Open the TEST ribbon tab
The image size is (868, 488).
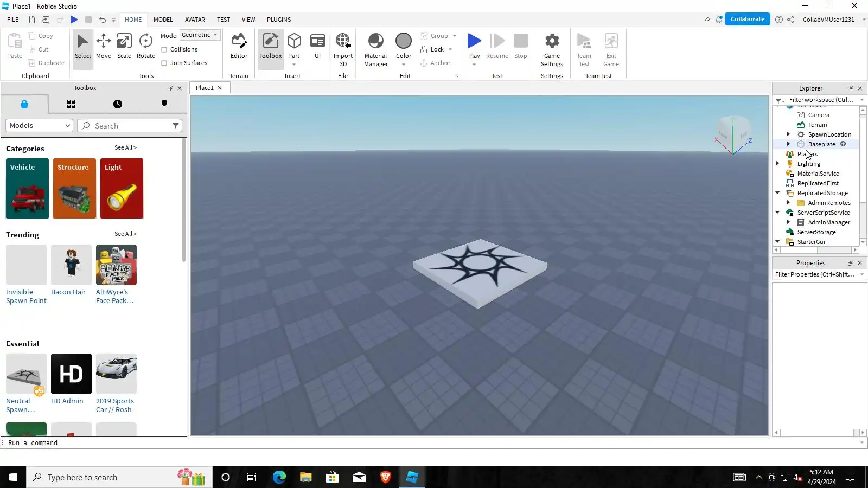pos(224,20)
